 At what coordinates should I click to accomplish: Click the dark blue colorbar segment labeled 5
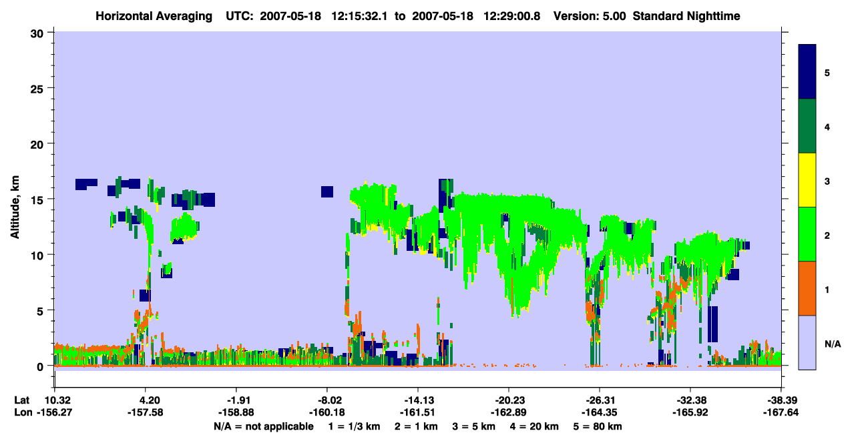pos(807,72)
